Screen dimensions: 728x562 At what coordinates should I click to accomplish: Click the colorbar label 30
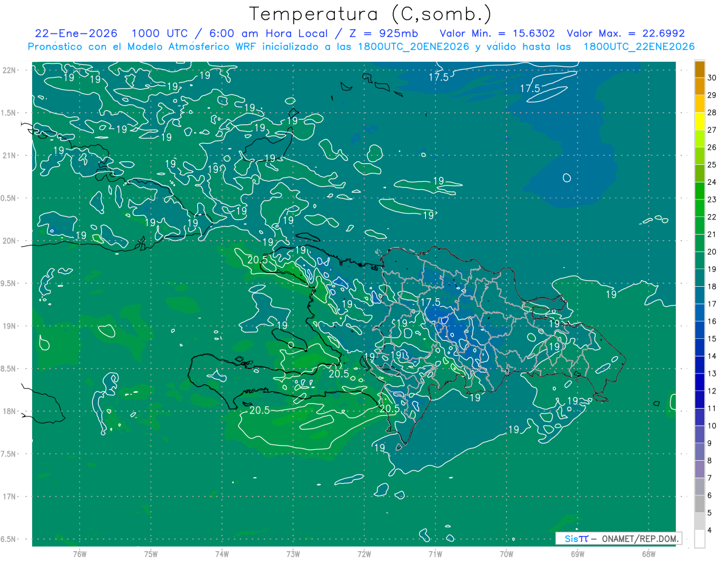click(712, 78)
